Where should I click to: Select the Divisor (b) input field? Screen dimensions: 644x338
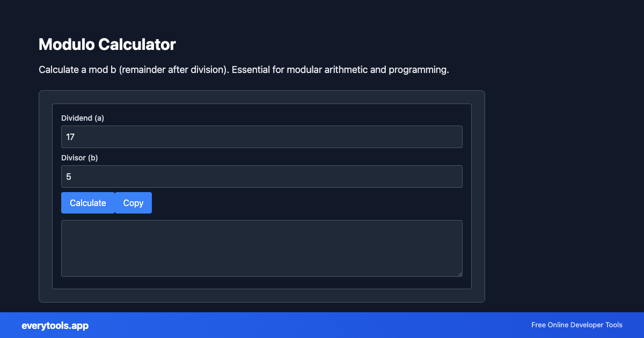point(262,177)
